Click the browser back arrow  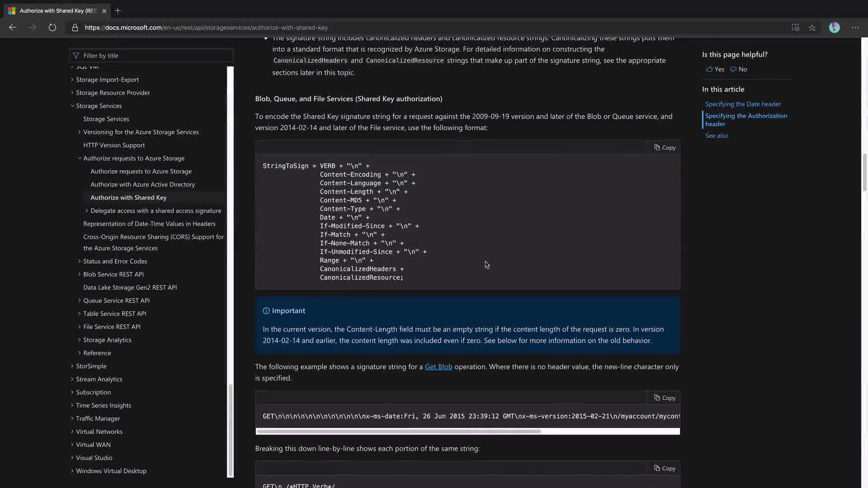13,28
